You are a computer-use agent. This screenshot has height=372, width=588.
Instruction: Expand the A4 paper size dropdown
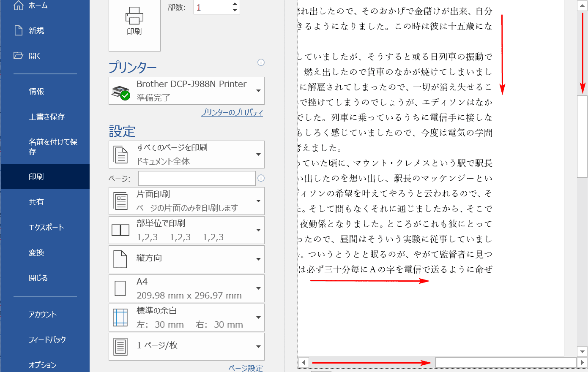click(186, 288)
